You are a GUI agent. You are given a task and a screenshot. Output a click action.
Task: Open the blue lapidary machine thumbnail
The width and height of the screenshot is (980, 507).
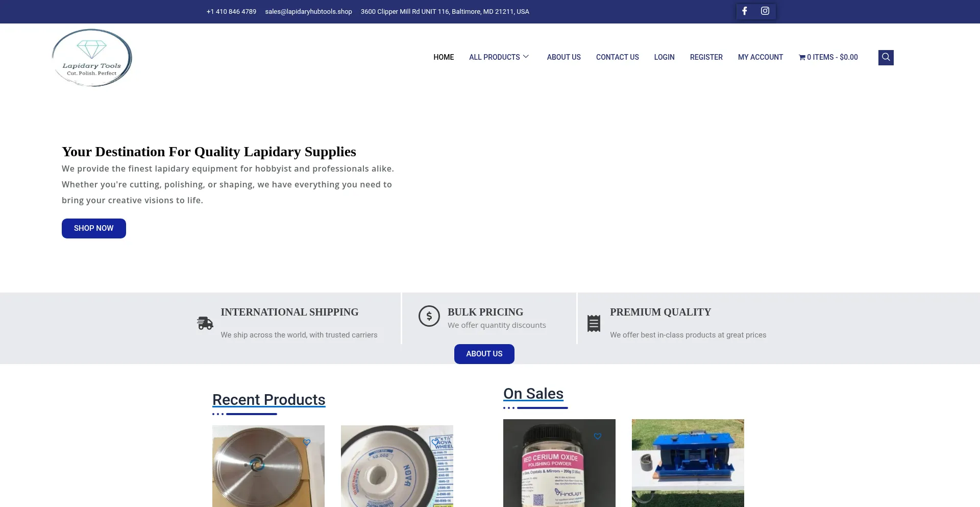pyautogui.click(x=688, y=463)
